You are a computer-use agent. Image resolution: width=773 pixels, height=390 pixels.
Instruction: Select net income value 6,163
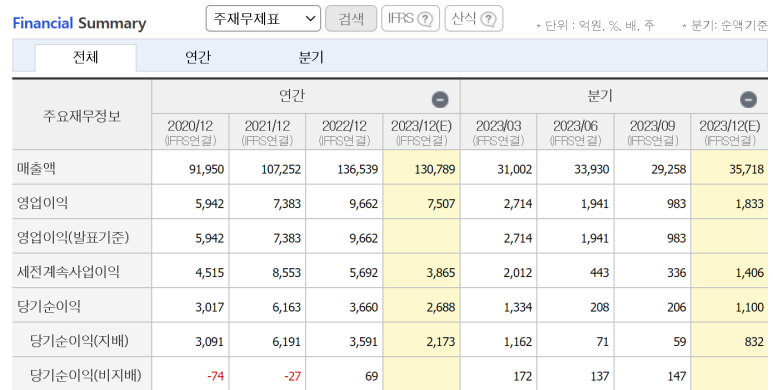pos(287,307)
